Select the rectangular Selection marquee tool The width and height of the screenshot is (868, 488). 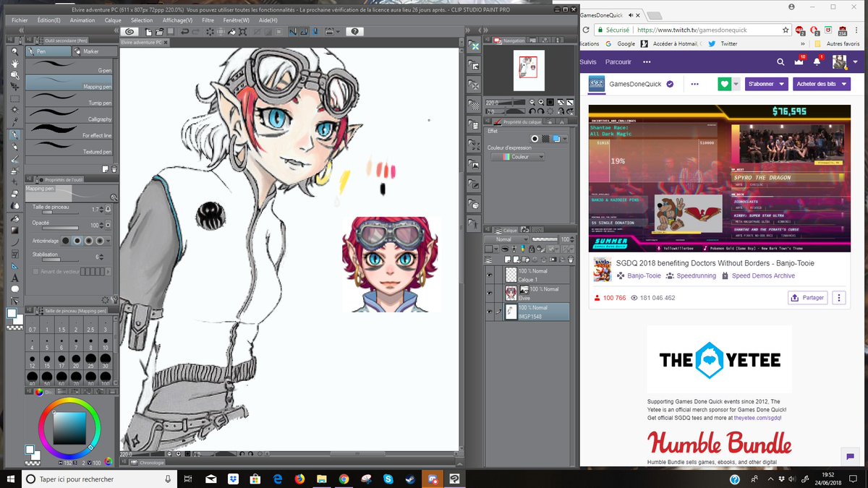14,98
